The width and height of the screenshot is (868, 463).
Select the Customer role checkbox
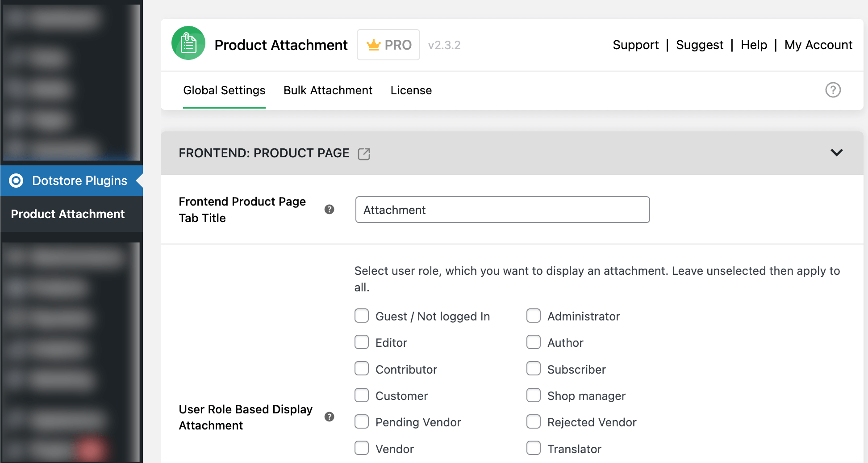pos(362,395)
